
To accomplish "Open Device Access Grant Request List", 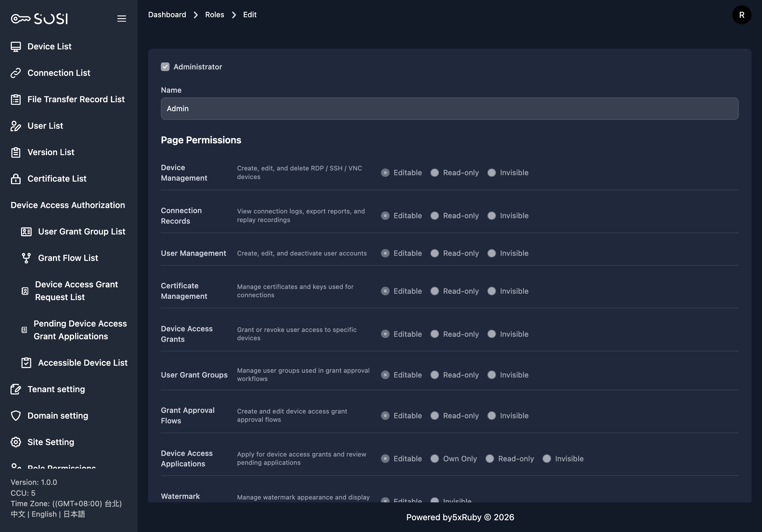I will pyautogui.click(x=76, y=291).
